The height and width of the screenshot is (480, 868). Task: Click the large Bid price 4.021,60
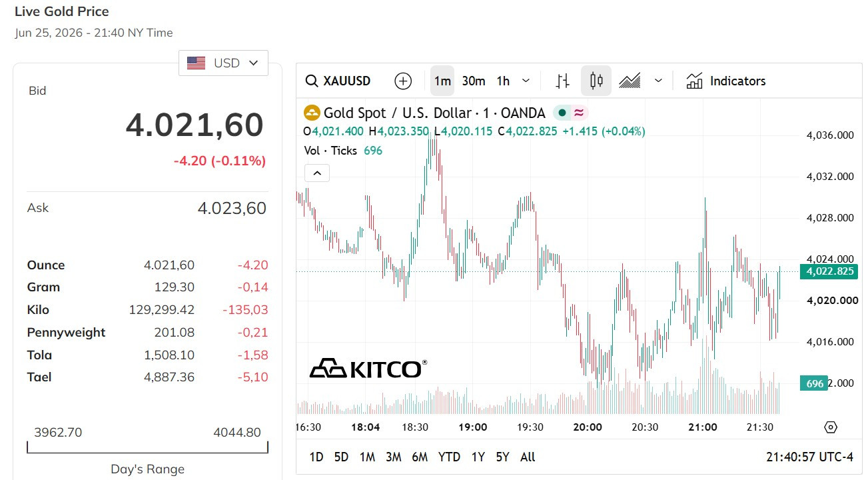pos(195,125)
